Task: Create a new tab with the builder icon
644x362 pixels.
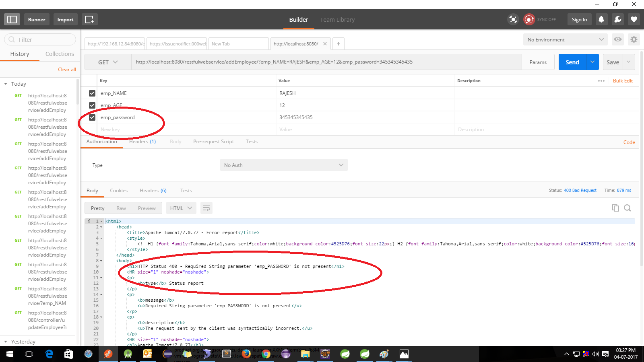Action: [89, 19]
